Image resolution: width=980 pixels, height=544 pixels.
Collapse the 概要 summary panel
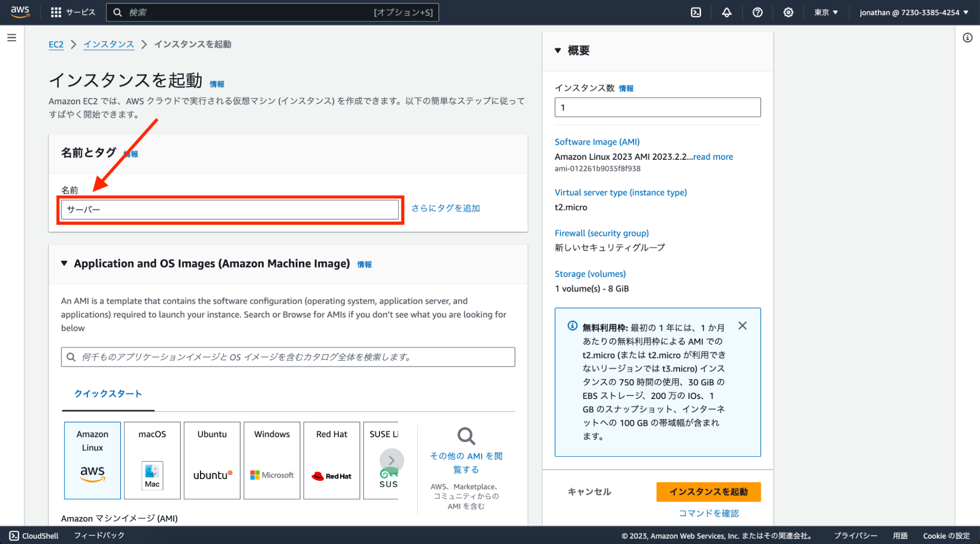[558, 50]
